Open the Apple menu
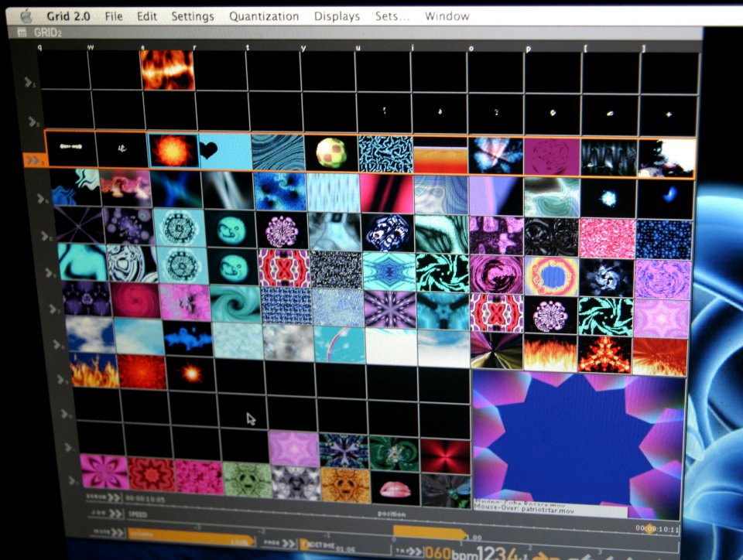This screenshot has height=560, width=743. click(x=26, y=15)
